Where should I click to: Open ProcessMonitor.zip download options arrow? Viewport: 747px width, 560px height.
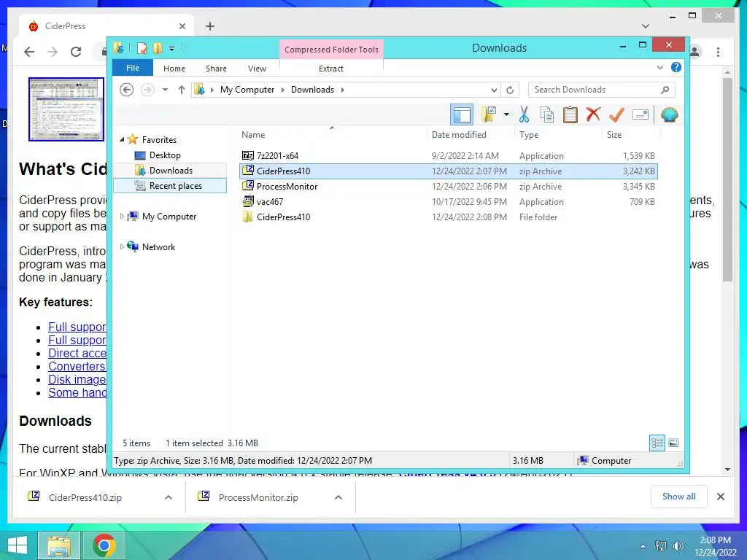pos(338,497)
